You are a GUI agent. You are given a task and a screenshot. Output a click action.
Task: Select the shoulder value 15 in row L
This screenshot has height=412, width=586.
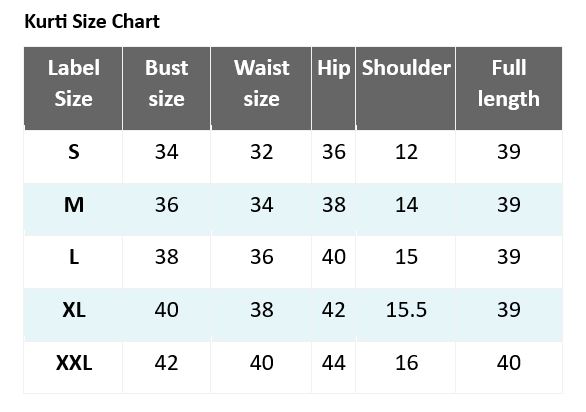406,257
